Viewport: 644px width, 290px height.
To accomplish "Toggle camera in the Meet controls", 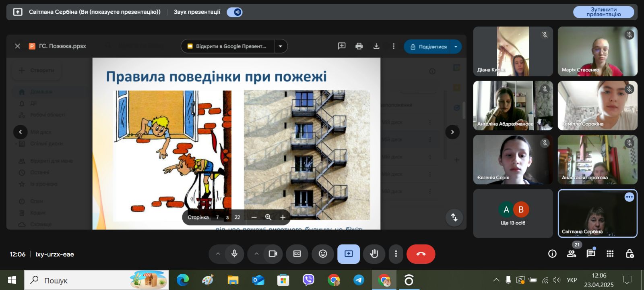I will click(273, 254).
